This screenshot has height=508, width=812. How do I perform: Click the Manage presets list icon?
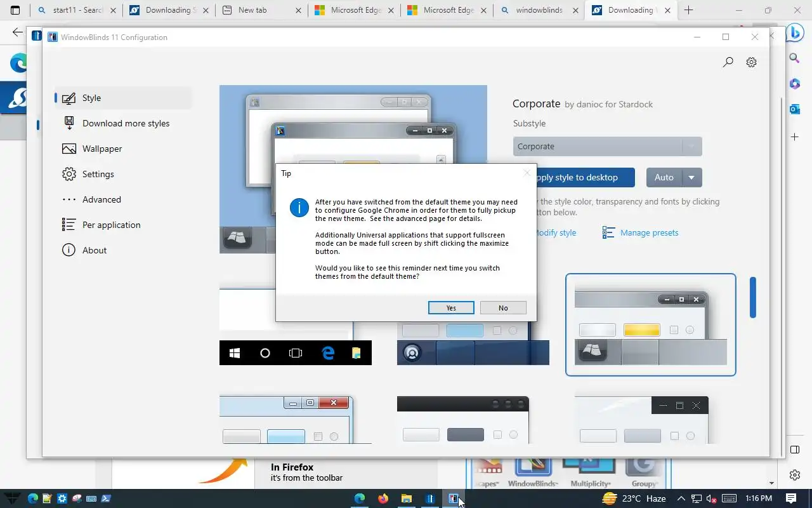(608, 233)
